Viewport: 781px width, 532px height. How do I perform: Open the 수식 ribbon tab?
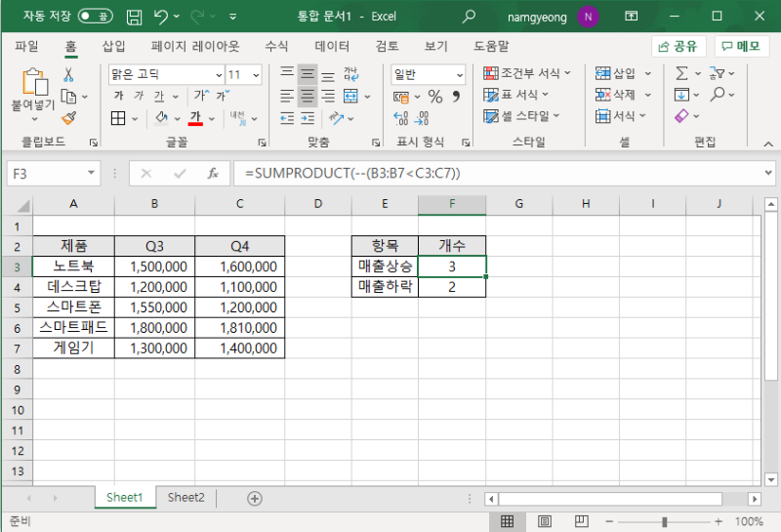pos(276,46)
